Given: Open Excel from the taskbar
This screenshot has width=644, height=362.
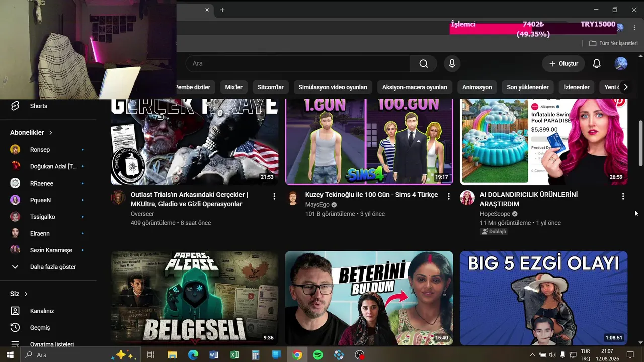Looking at the screenshot, I should (234, 355).
